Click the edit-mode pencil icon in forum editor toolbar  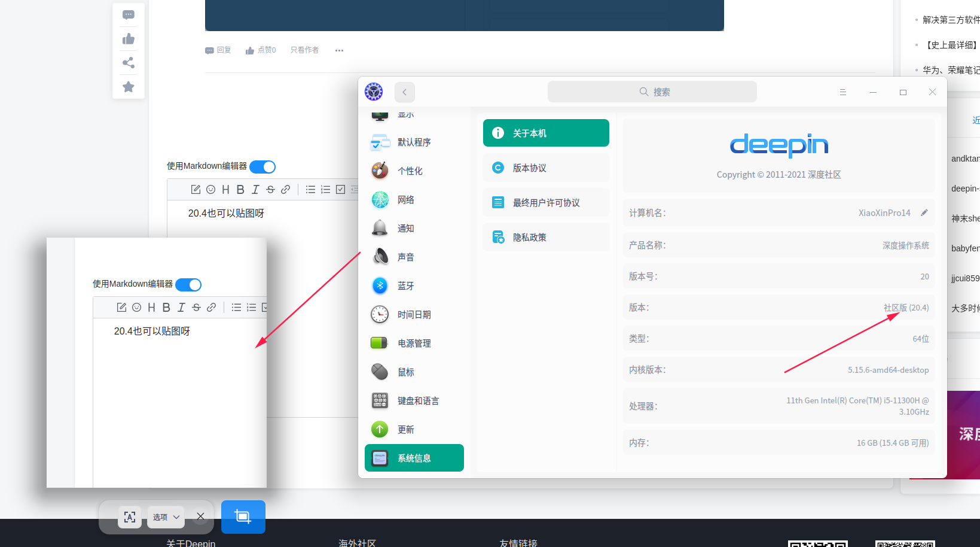coord(196,190)
